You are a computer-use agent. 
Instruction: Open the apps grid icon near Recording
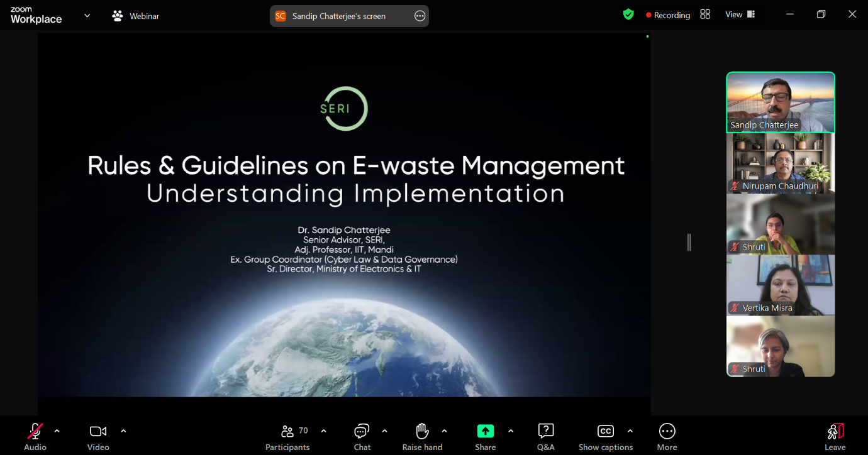705,14
